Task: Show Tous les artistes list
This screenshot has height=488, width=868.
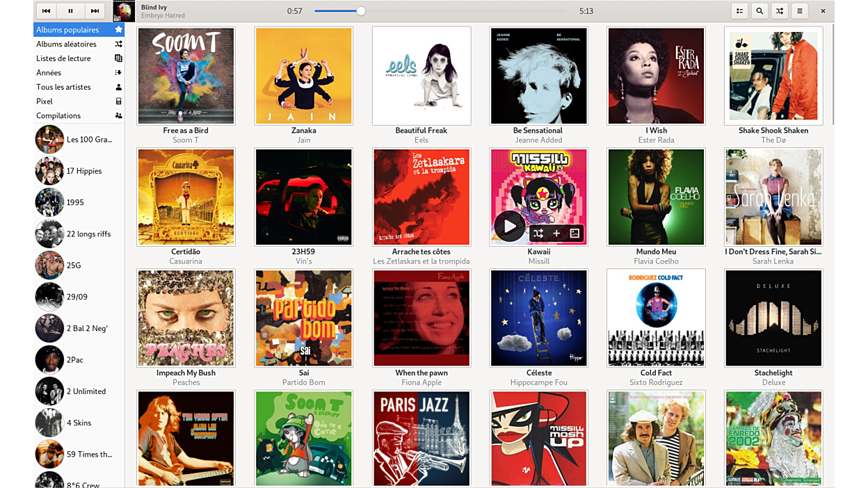Action: [79, 87]
